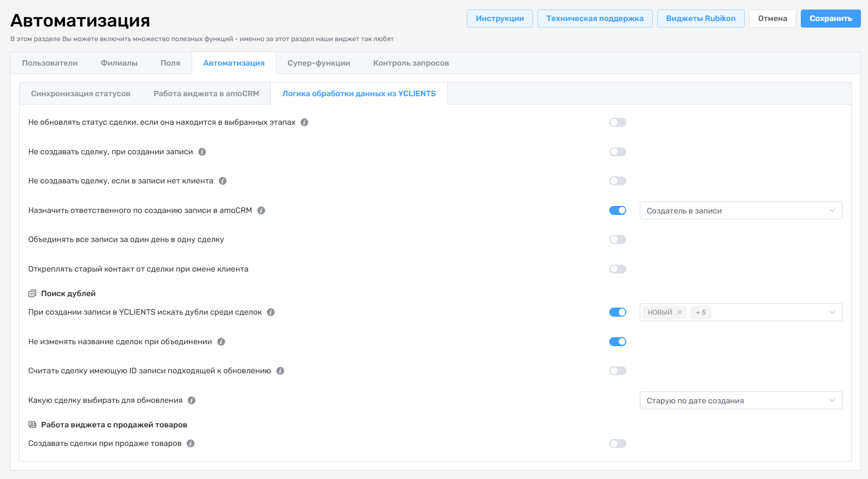
Task: Click info icon for 'Какую сделку выбирать для обновления'
Action: point(192,400)
